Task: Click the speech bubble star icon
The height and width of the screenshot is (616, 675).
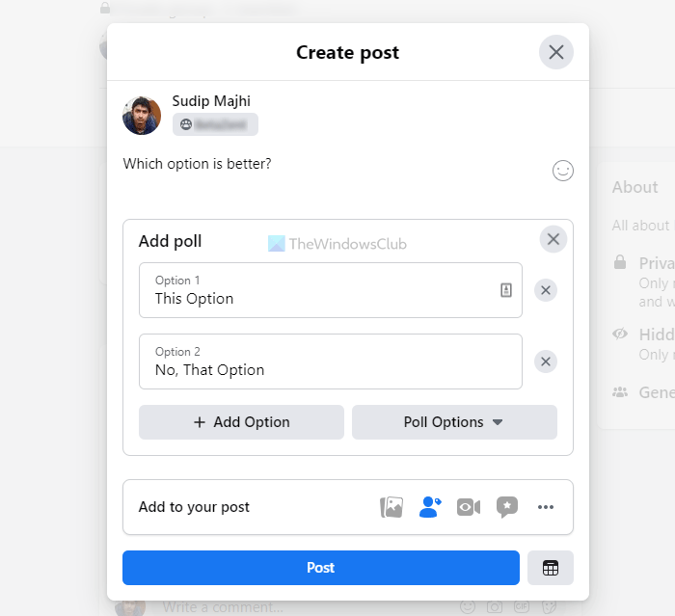Action: [x=507, y=507]
